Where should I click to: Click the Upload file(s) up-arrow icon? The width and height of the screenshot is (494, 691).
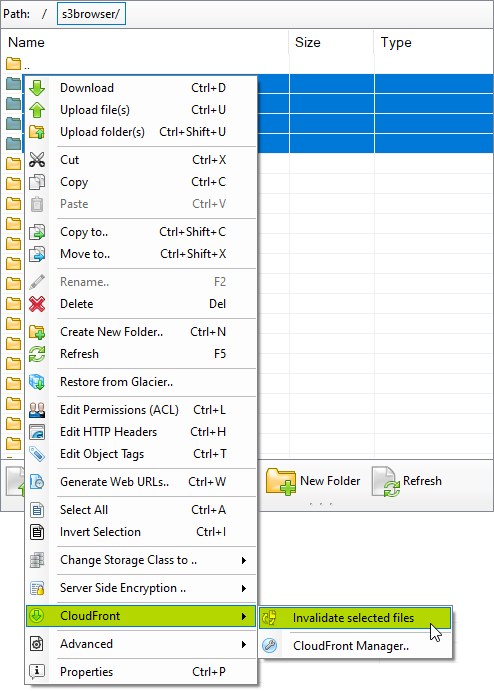[x=37, y=110]
